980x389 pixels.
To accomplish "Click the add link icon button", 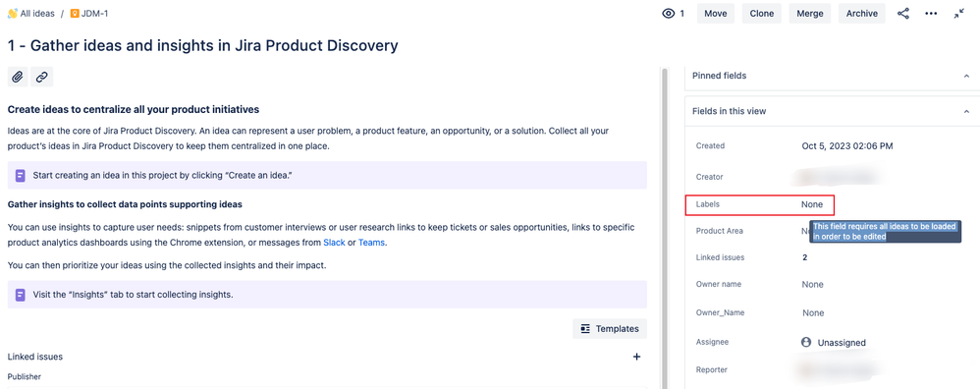I will click(x=42, y=77).
